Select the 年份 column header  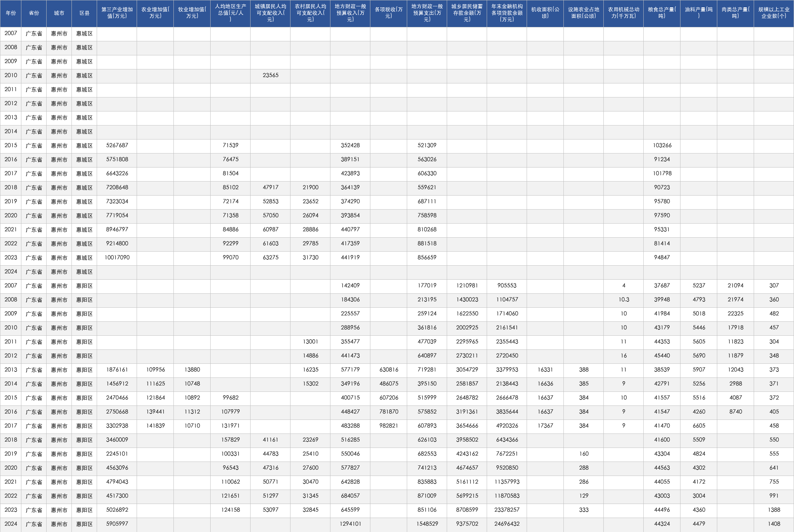(11, 13)
